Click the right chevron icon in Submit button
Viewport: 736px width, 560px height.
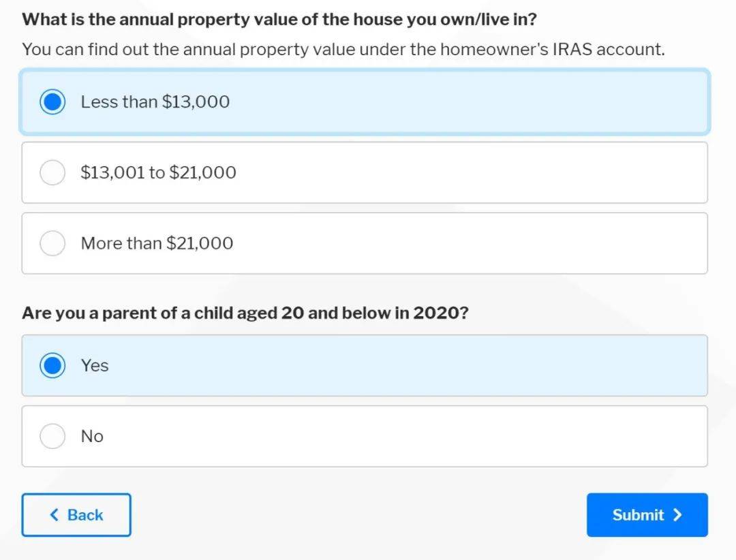coord(677,515)
